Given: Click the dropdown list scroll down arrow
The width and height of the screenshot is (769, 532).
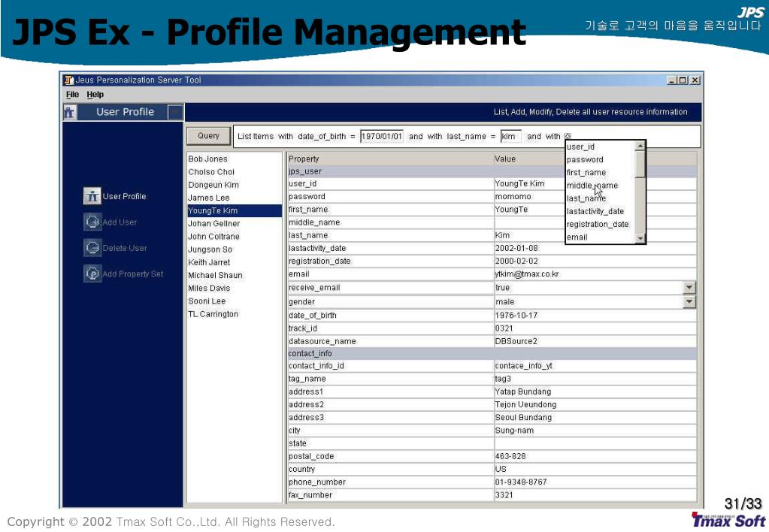Looking at the screenshot, I should [640, 238].
